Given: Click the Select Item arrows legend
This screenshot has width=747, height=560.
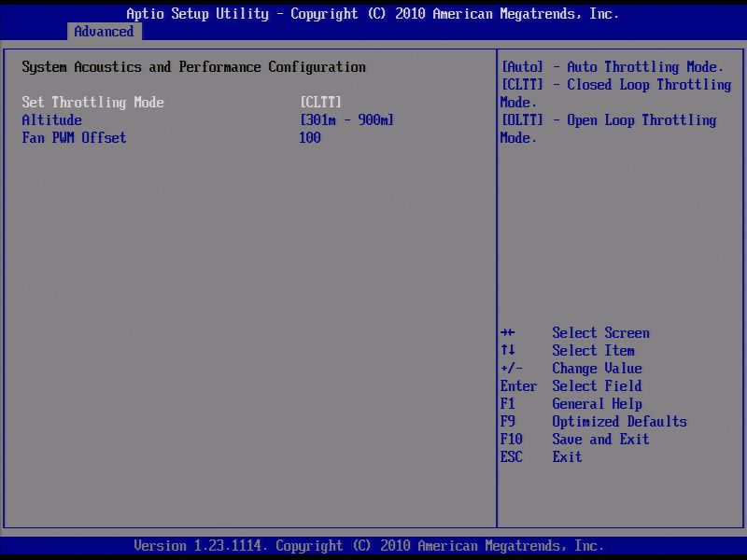Looking at the screenshot, I should pyautogui.click(x=573, y=350).
